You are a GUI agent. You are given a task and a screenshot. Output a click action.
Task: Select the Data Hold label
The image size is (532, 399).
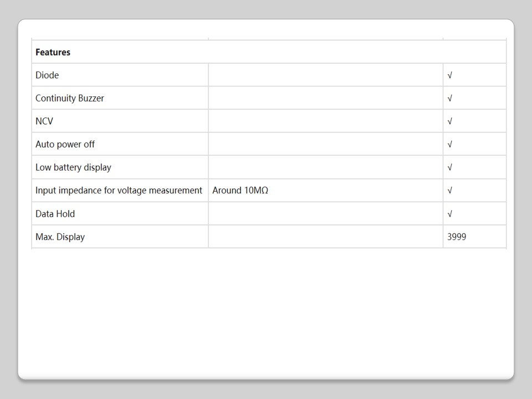pyautogui.click(x=55, y=213)
